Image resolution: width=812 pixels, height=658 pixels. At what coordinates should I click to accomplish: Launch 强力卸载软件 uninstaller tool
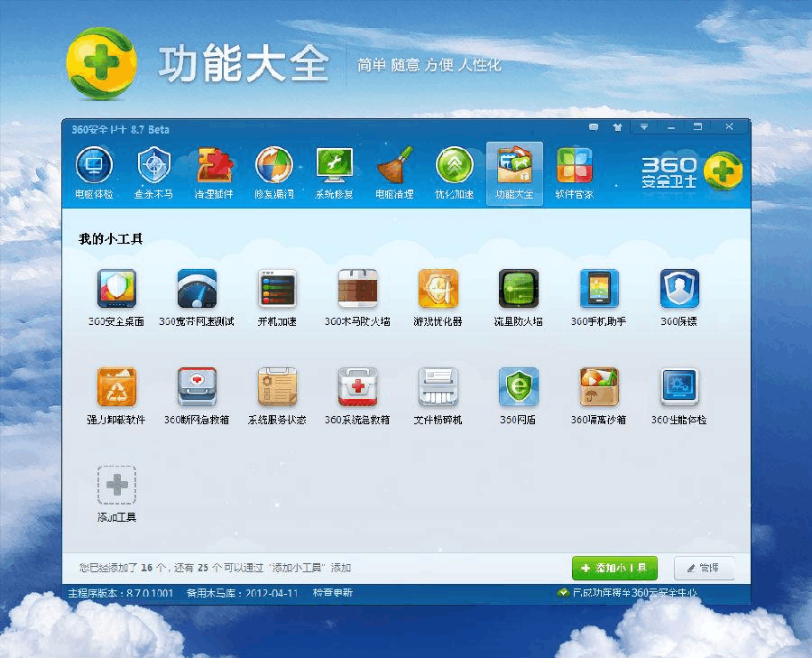pos(116,396)
